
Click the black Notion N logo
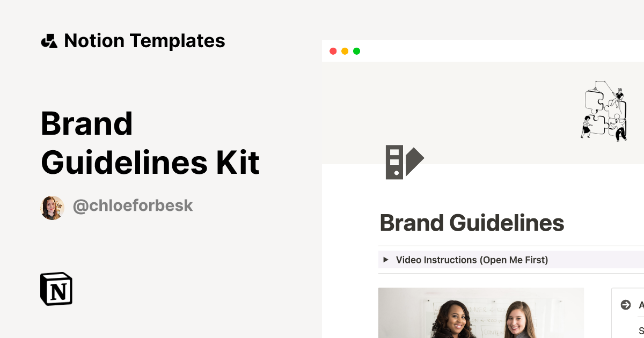(x=56, y=289)
